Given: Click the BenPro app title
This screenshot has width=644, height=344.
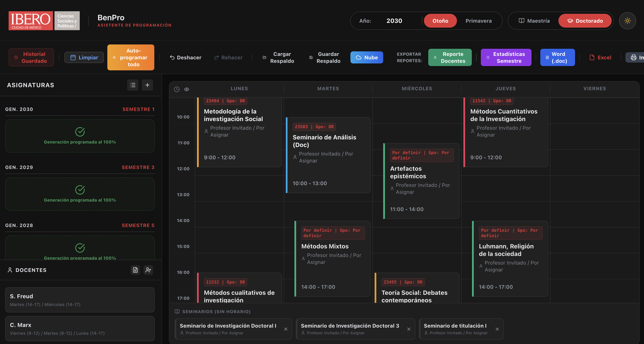Looking at the screenshot, I should 111,17.
